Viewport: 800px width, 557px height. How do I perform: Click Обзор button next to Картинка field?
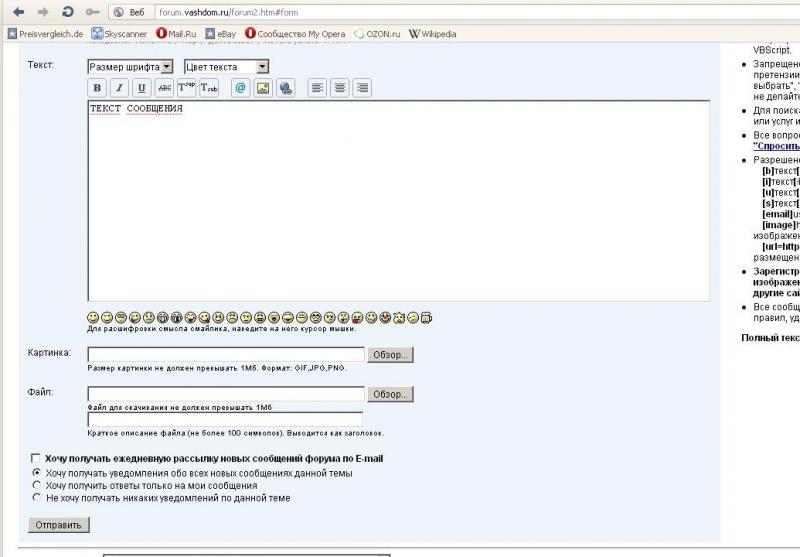pos(390,355)
